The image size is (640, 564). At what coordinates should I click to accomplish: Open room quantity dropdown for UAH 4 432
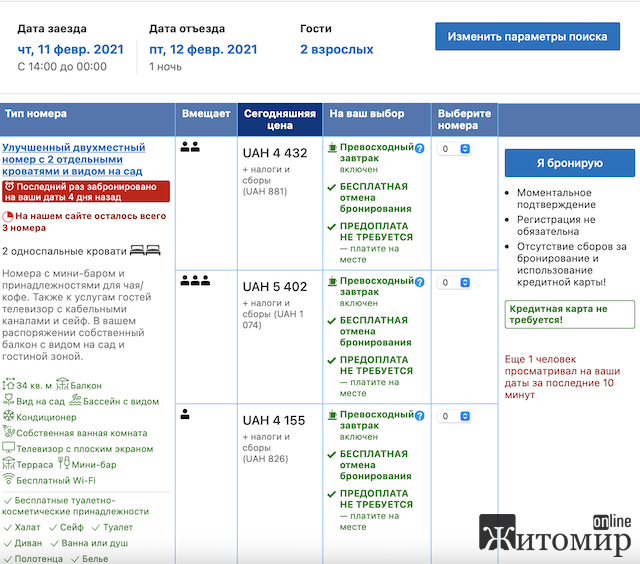click(454, 149)
